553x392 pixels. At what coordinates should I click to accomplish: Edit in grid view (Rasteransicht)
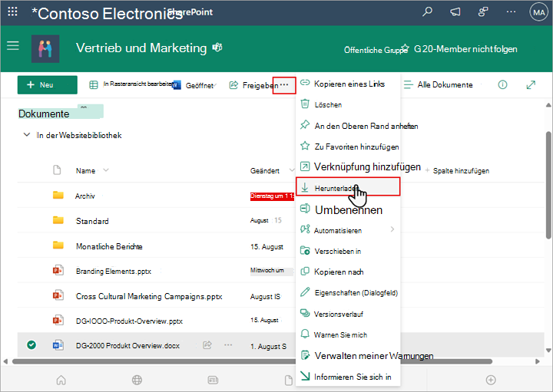click(131, 84)
